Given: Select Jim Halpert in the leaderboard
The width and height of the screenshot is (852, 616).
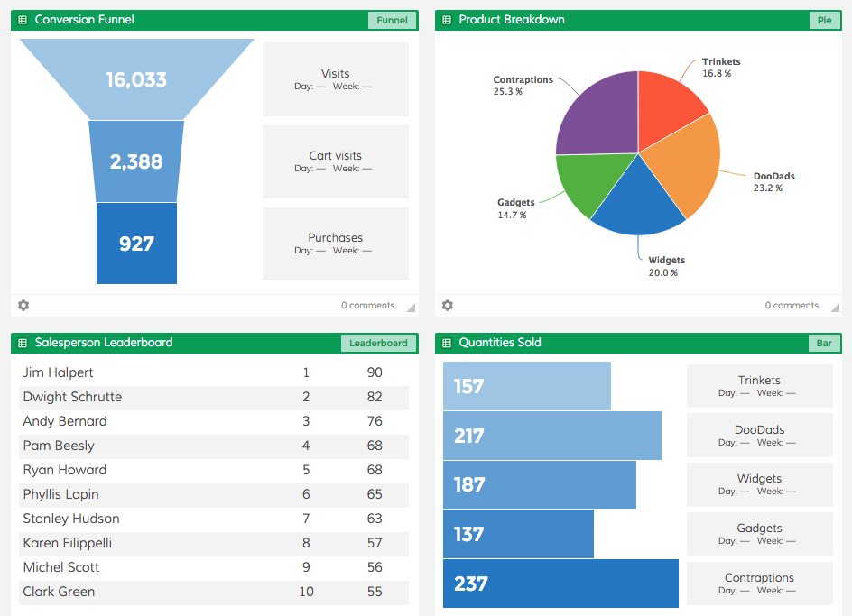Looking at the screenshot, I should (58, 372).
